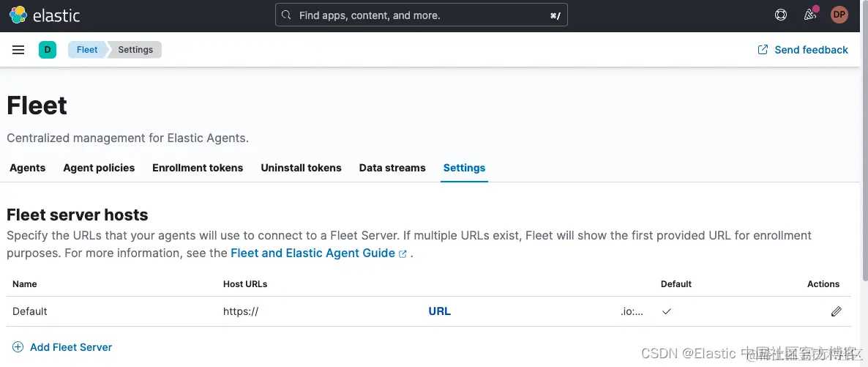The width and height of the screenshot is (868, 367).
Task: View the Data streams tab
Action: pyautogui.click(x=392, y=168)
